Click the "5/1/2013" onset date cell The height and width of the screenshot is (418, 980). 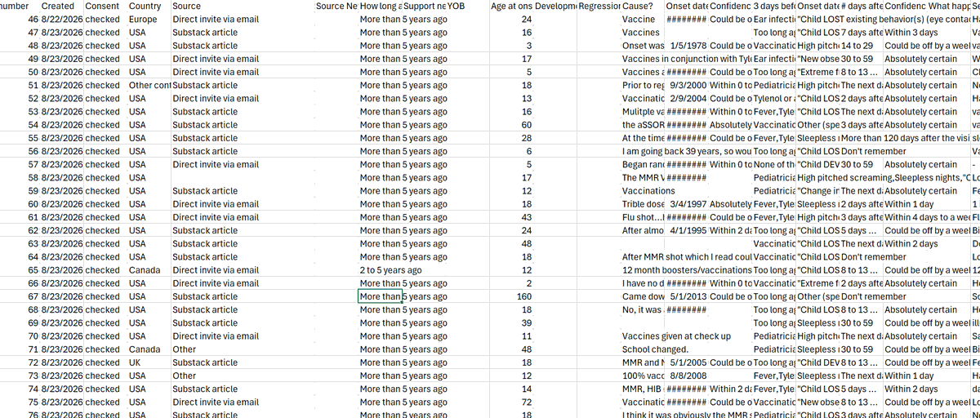(687, 296)
